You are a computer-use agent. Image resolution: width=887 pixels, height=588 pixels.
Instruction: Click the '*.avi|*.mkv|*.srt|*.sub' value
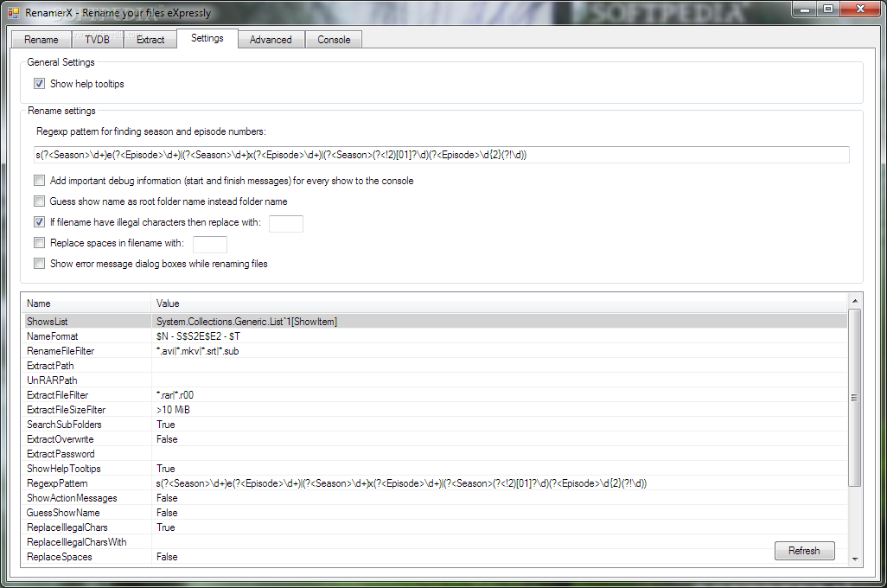click(x=197, y=351)
